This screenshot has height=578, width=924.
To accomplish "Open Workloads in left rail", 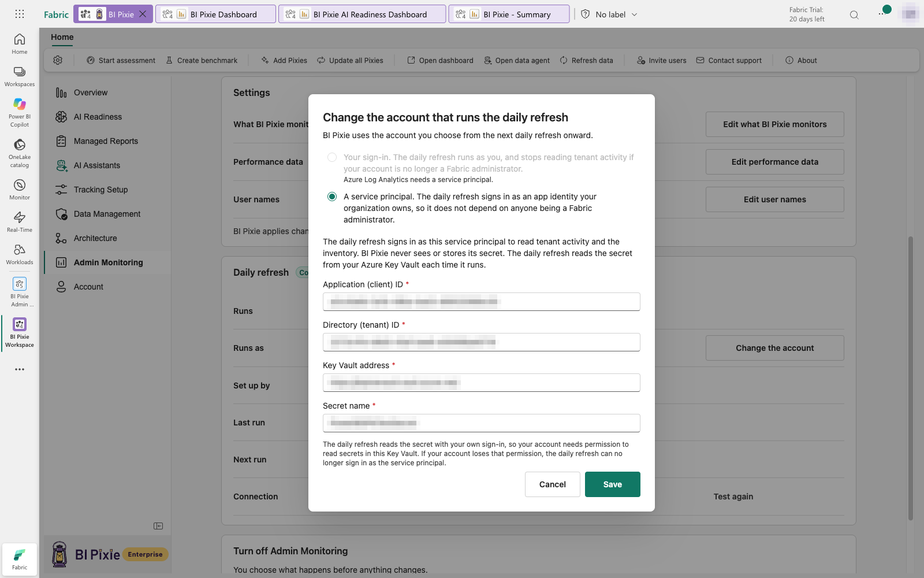I will [20, 254].
